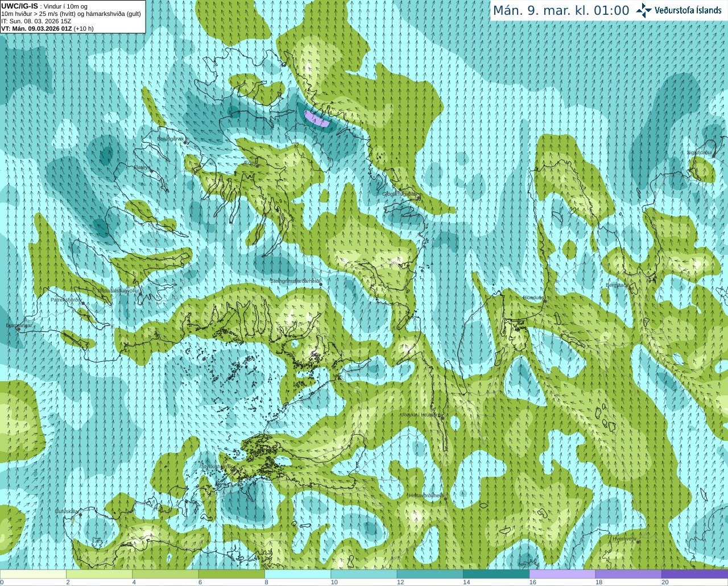Click the purple 16–18 m/s wind patch
The width and height of the screenshot is (728, 586).
[316, 118]
